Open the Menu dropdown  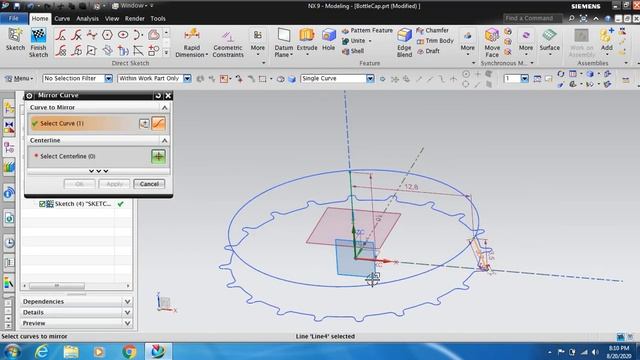(19, 78)
